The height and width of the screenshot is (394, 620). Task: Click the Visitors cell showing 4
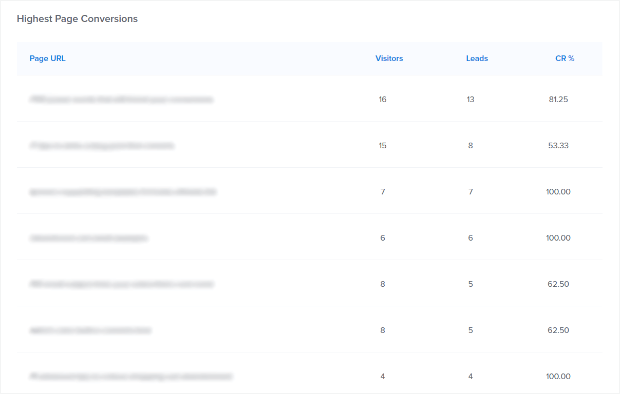383,376
